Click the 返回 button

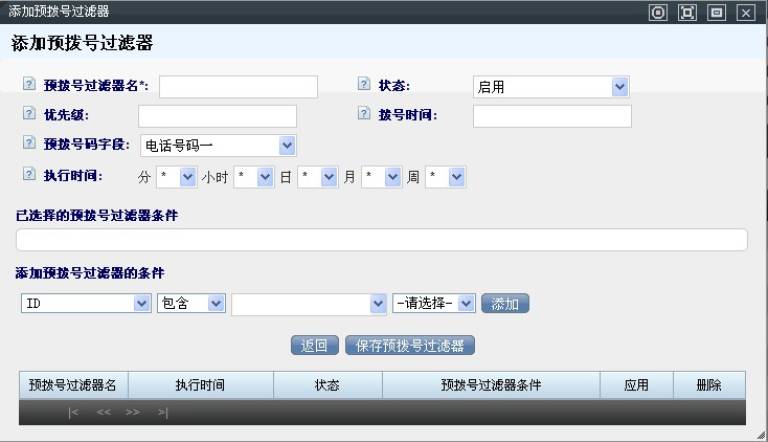point(315,346)
